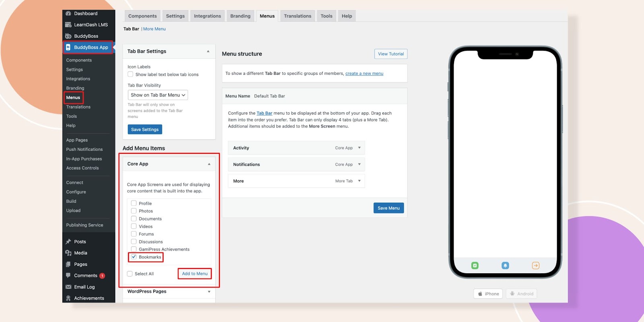
Task: Click the Pages icon in sidebar
Action: [x=68, y=264]
